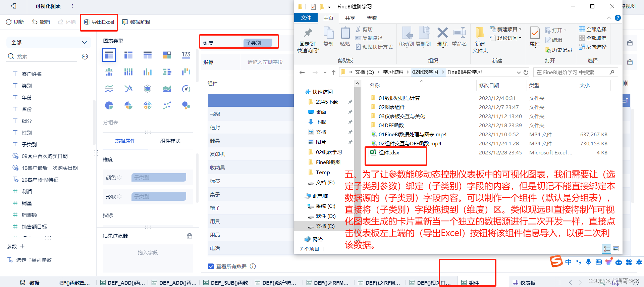Viewport: 644px width, 287px height.
Task: Switch to 组件样式 tab
Action: [170, 141]
